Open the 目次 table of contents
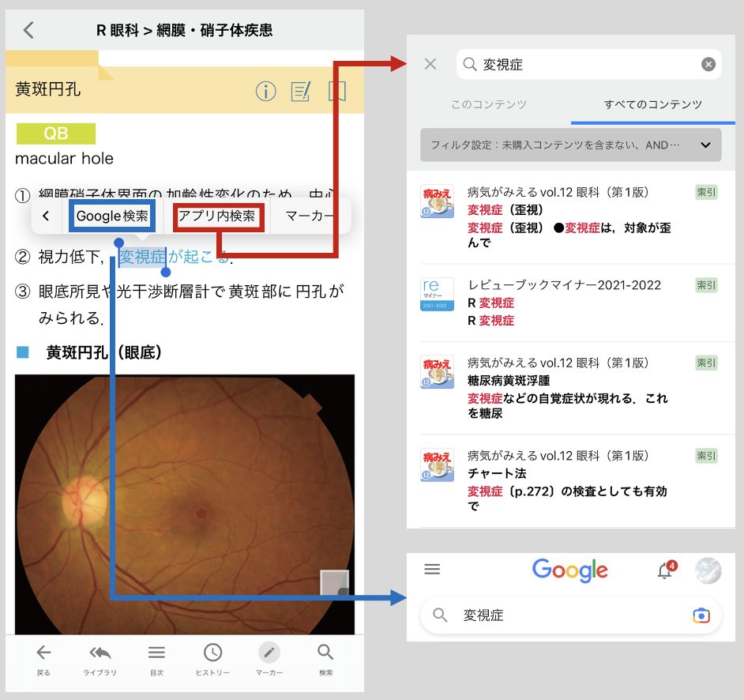The width and height of the screenshot is (744, 700). click(x=156, y=657)
